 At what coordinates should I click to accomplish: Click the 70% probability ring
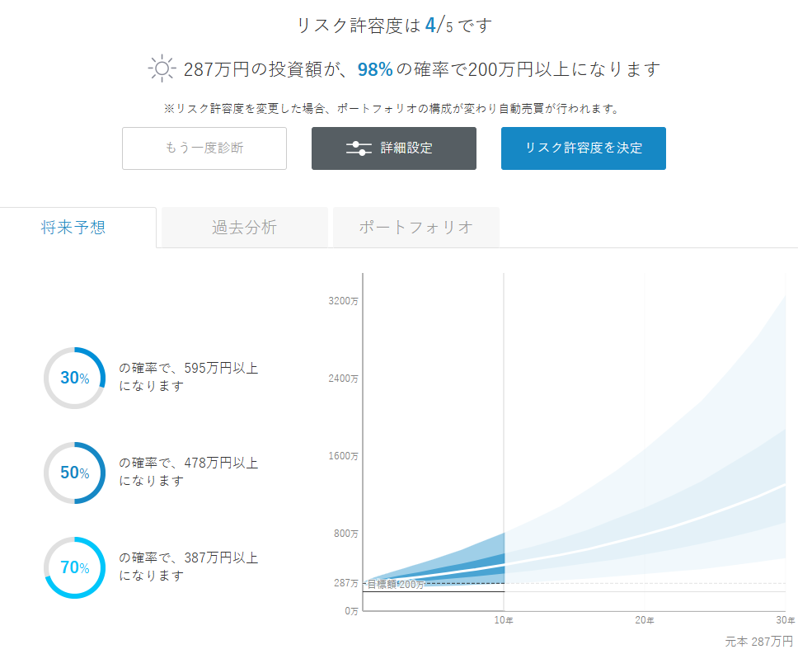tap(74, 567)
